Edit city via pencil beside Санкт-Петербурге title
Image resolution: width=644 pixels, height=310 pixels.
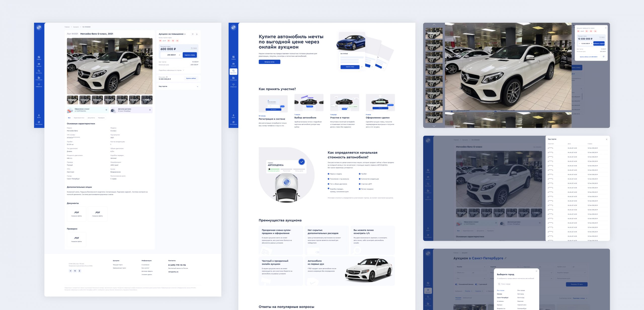(x=506, y=258)
